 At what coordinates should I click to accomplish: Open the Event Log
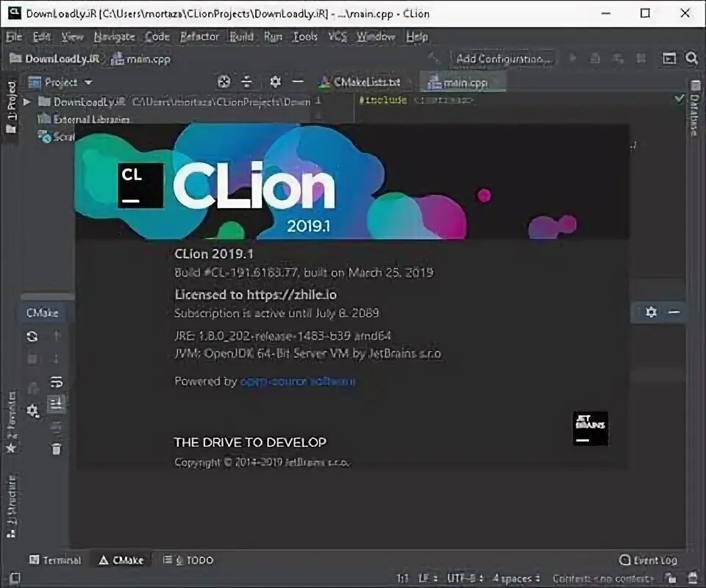pyautogui.click(x=648, y=560)
